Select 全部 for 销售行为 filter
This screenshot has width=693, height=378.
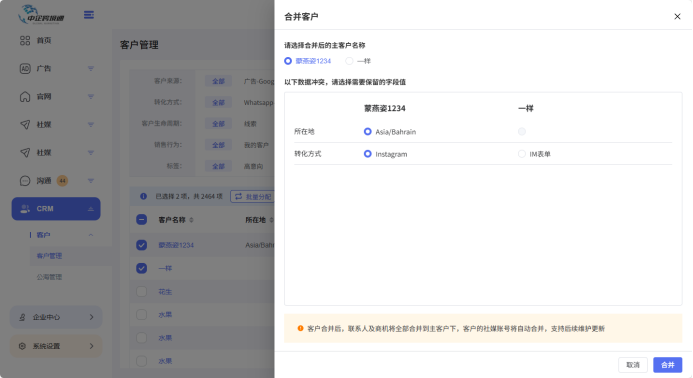(x=218, y=145)
